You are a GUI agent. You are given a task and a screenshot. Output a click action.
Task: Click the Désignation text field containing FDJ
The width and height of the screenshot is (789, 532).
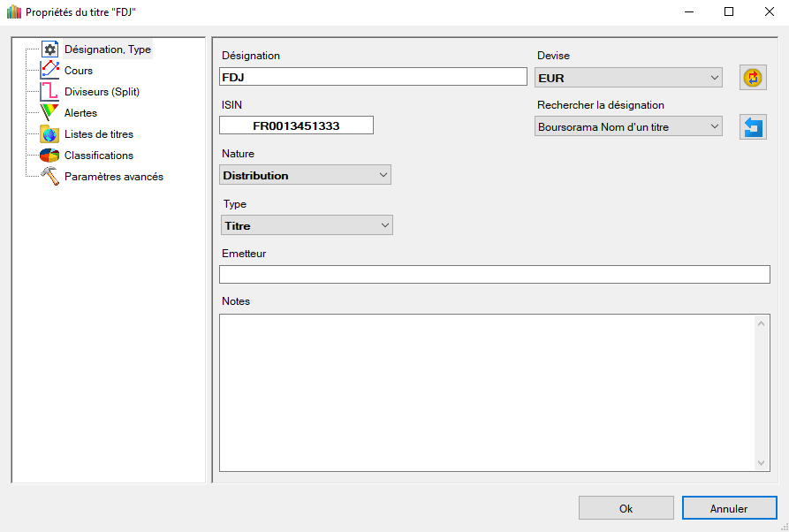[x=373, y=77]
